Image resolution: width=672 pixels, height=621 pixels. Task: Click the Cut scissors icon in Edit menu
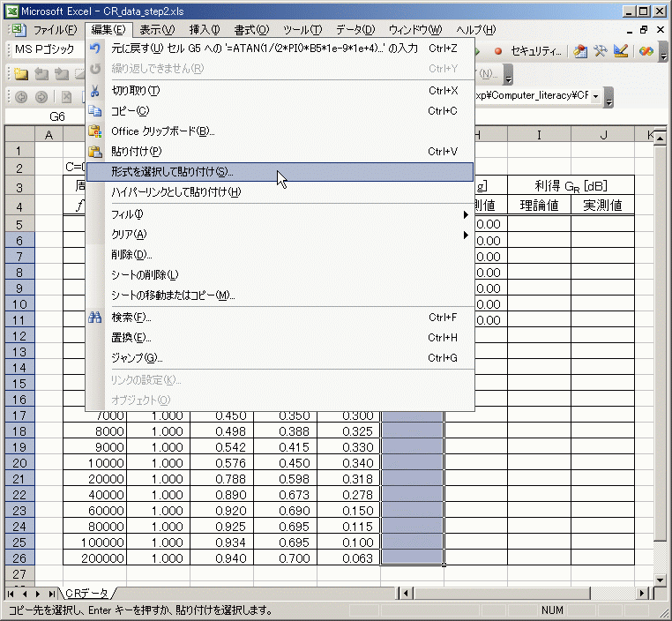(95, 91)
